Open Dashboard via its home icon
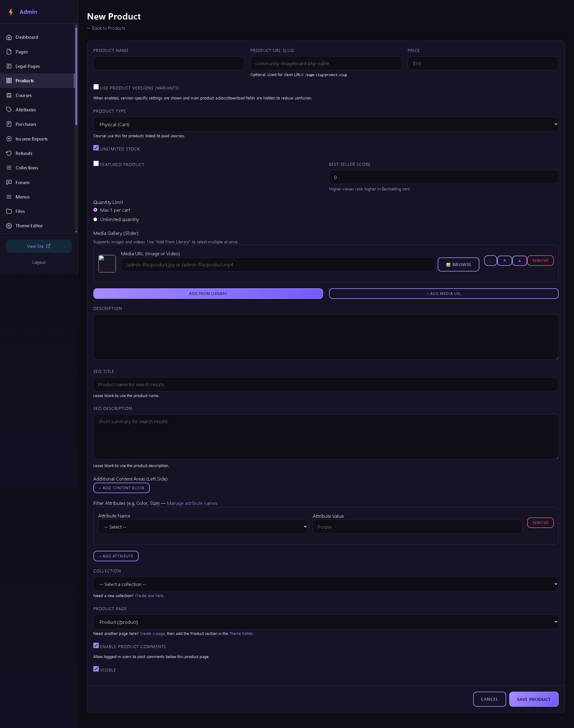The image size is (574, 728). (9, 37)
